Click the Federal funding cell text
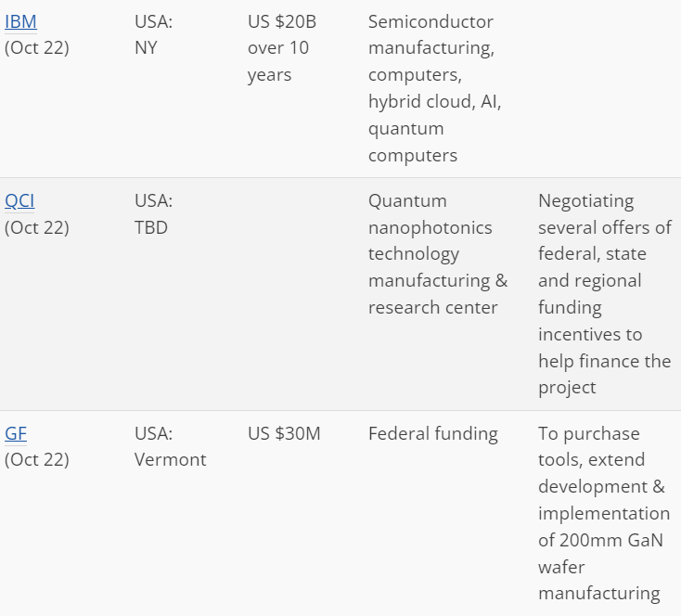Screen dimensions: 681x616 coord(433,433)
